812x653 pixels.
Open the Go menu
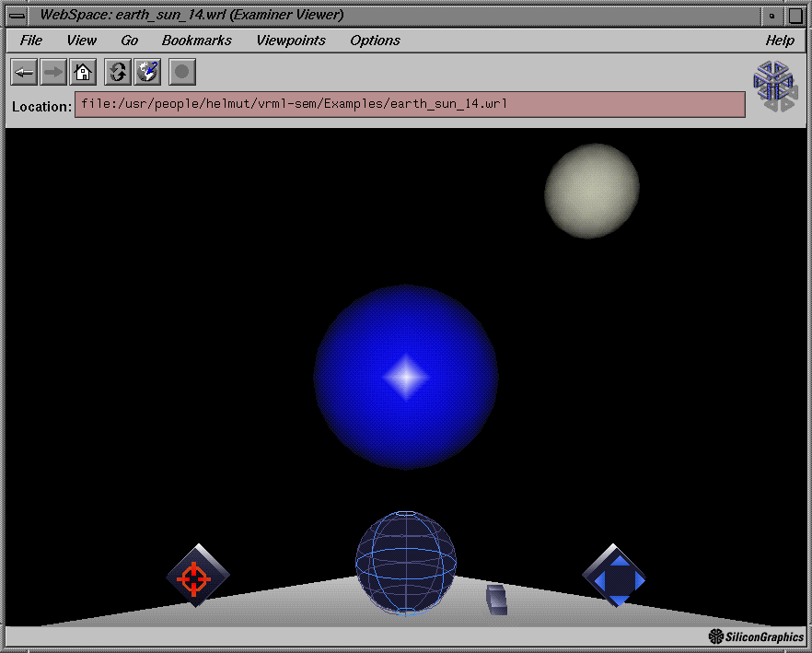130,41
